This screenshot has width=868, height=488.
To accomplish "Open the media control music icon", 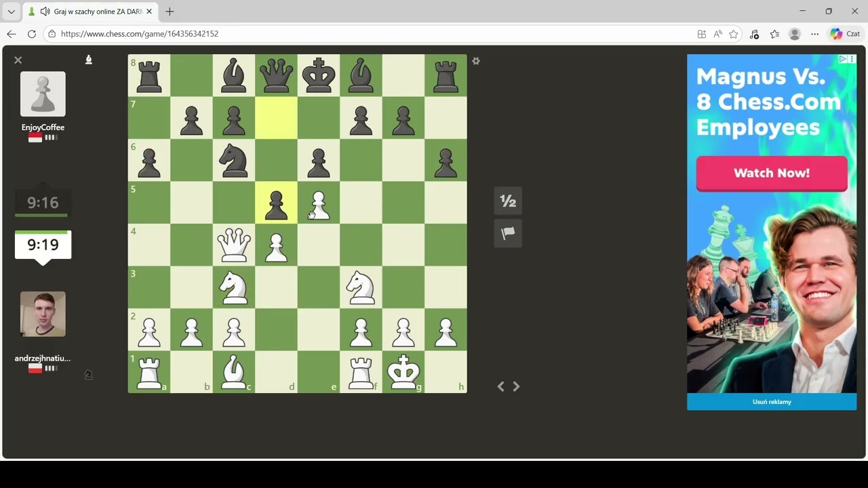I will click(754, 34).
